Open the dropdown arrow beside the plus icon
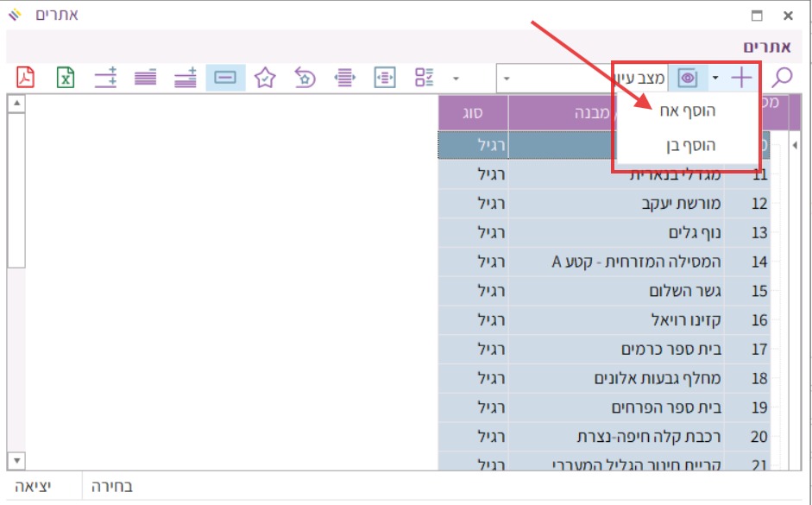 pos(715,79)
